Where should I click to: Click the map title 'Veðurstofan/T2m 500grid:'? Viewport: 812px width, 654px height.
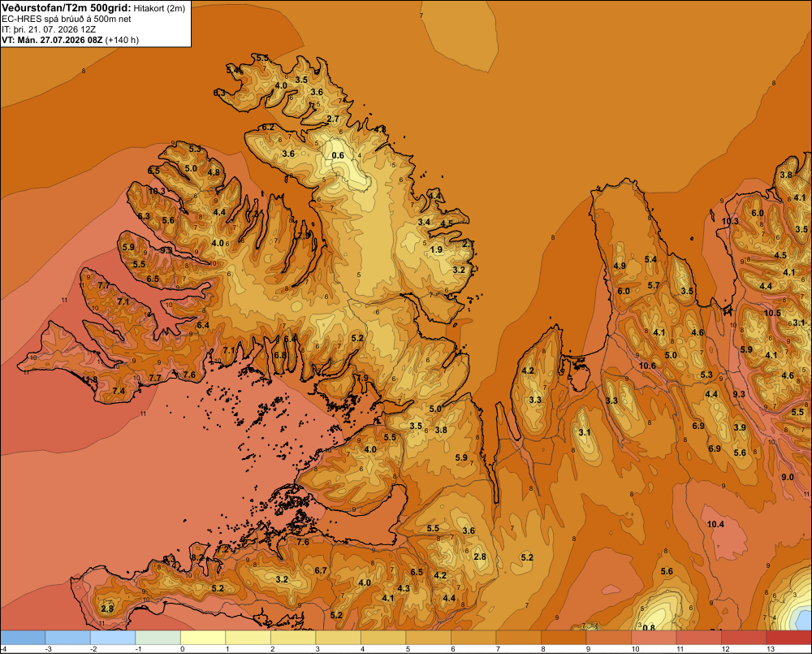pos(67,8)
